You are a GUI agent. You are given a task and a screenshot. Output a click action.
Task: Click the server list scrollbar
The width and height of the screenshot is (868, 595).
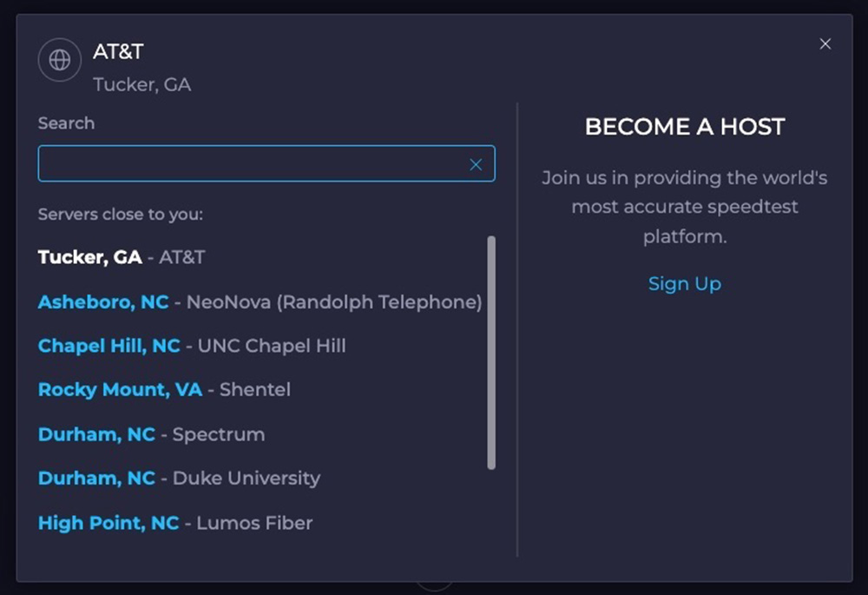point(491,352)
